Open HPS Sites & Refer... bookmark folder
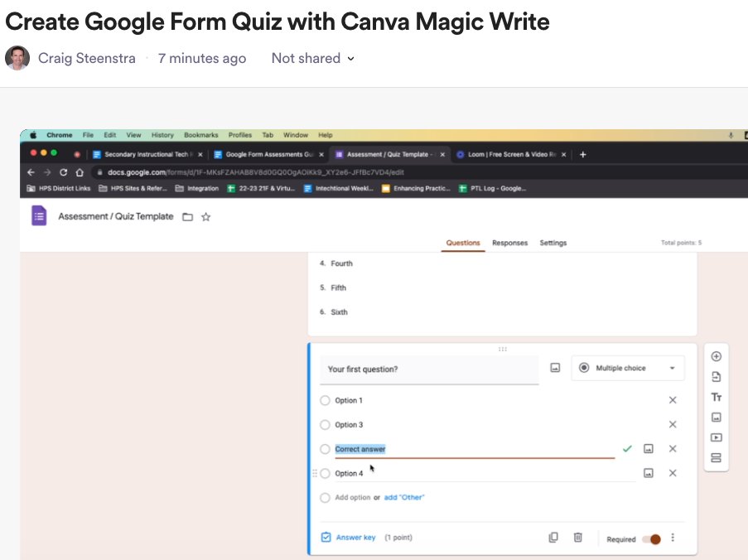The height and width of the screenshot is (560, 748). click(133, 188)
